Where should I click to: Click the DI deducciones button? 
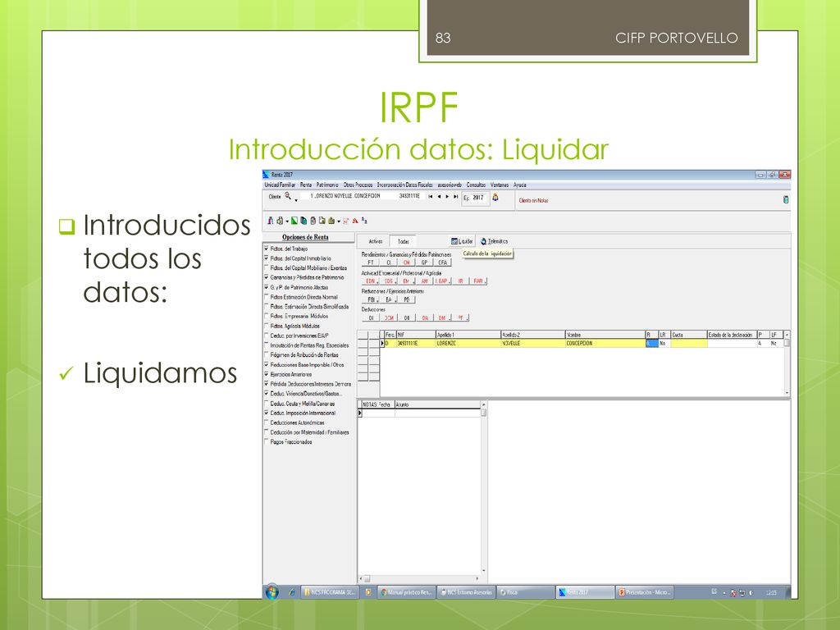coord(371,317)
